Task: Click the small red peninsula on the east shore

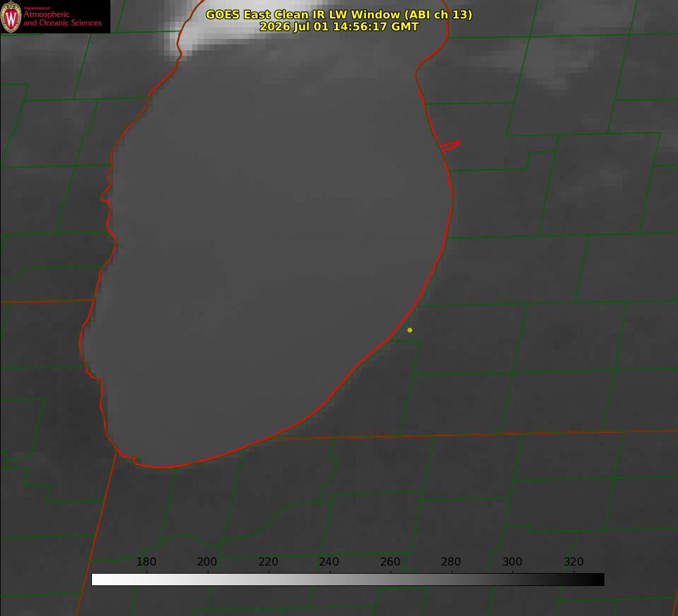Action: click(450, 145)
